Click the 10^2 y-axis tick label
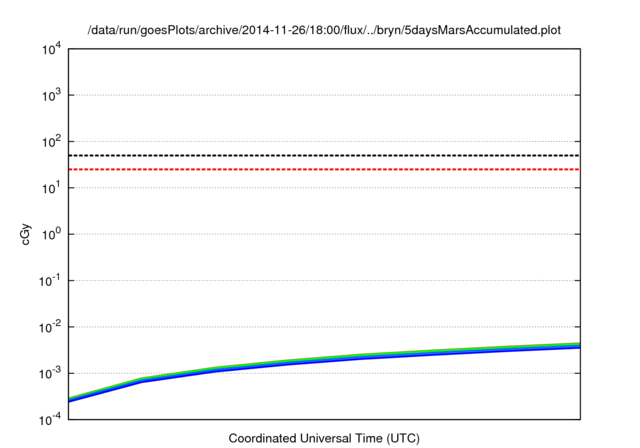 [x=51, y=142]
